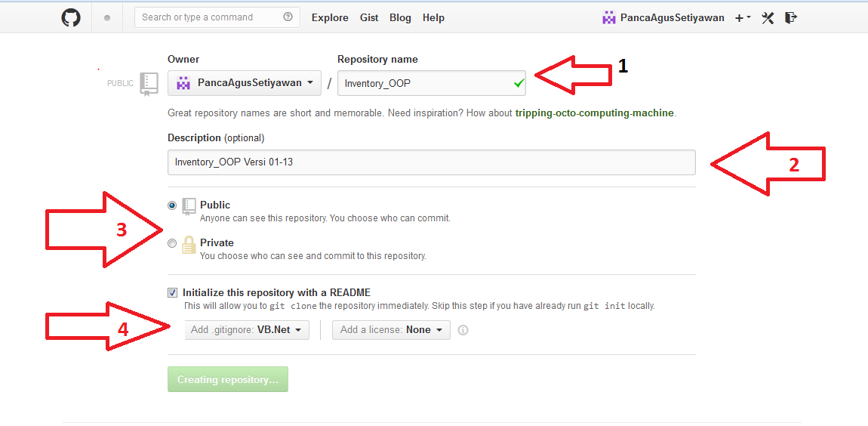Click the Public option label text
This screenshot has height=426, width=868.
click(x=215, y=205)
